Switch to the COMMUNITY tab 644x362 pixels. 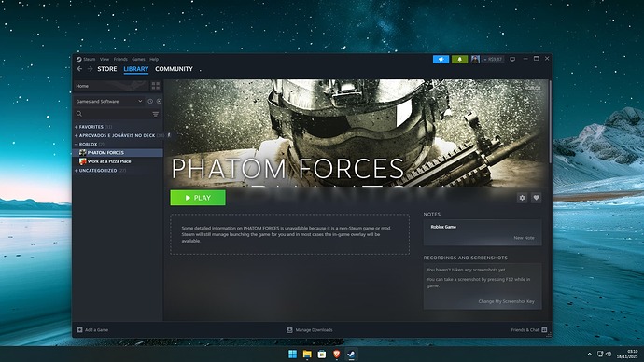pyautogui.click(x=174, y=69)
